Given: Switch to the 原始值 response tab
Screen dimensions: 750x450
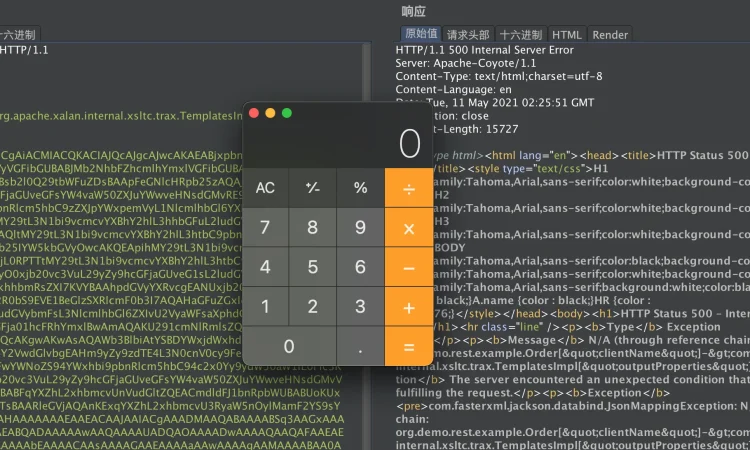Looking at the screenshot, I should pyautogui.click(x=421, y=34).
